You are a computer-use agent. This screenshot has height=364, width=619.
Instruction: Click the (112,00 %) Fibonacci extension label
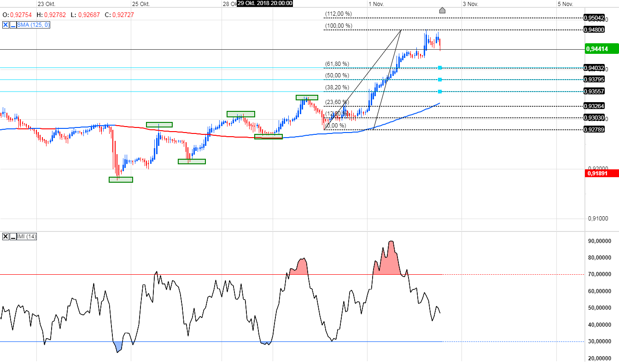point(338,14)
